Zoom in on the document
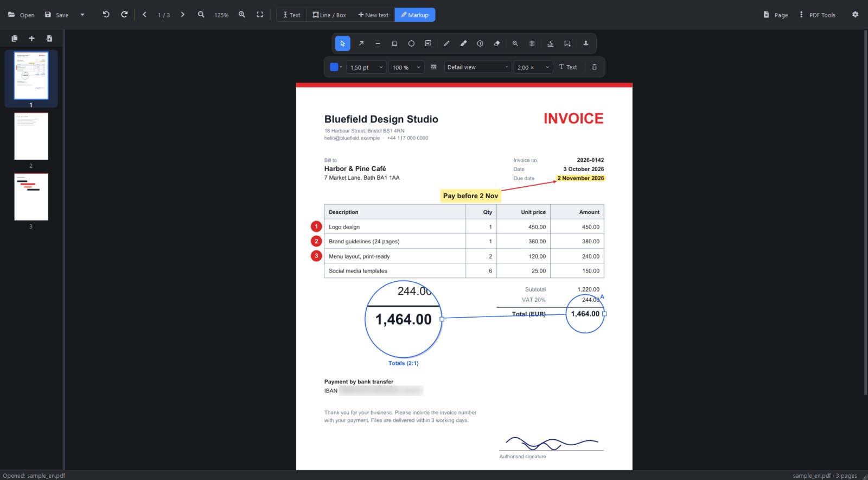 pos(242,15)
